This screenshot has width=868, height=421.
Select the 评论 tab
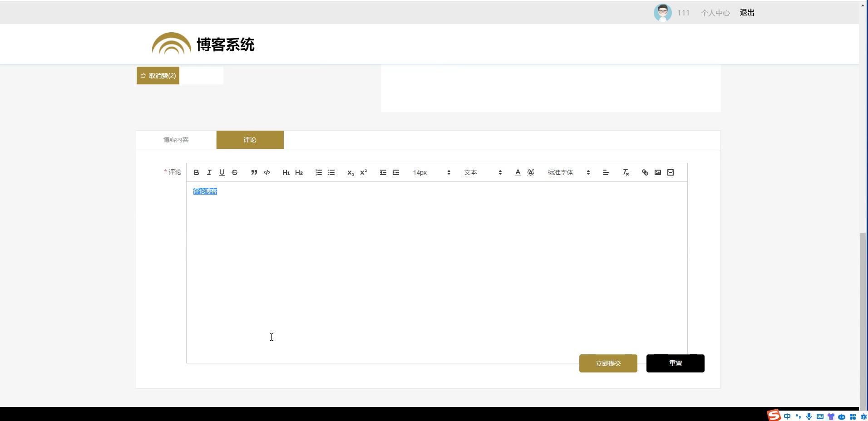[x=250, y=140]
